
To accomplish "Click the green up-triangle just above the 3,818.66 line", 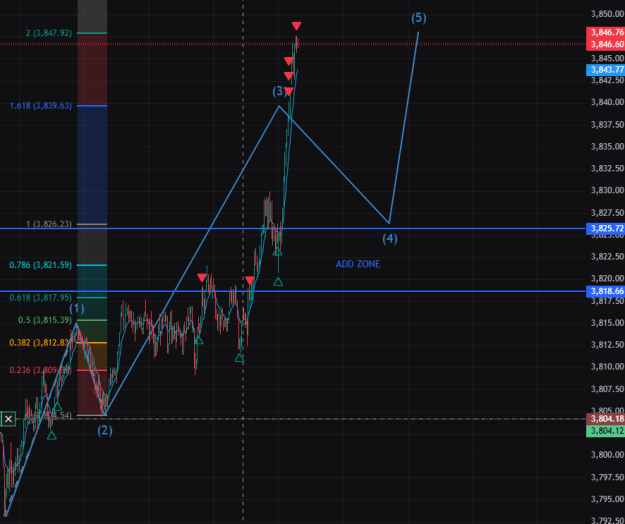I will click(278, 282).
